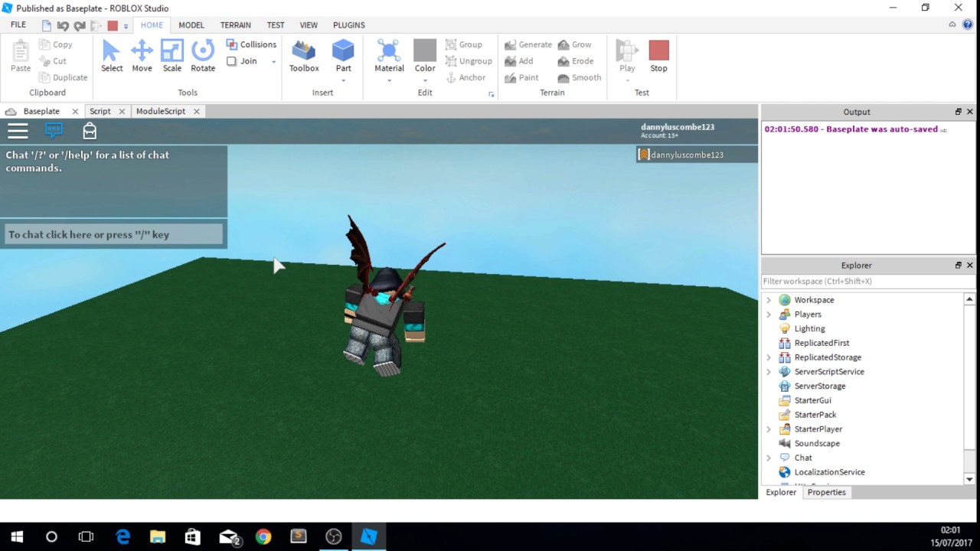Viewport: 980px width, 551px height.
Task: Choose the Add terrain tool
Action: [x=519, y=61]
